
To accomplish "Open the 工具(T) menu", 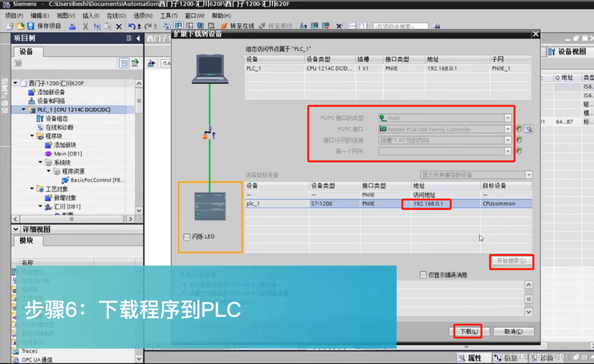I will click(168, 16).
